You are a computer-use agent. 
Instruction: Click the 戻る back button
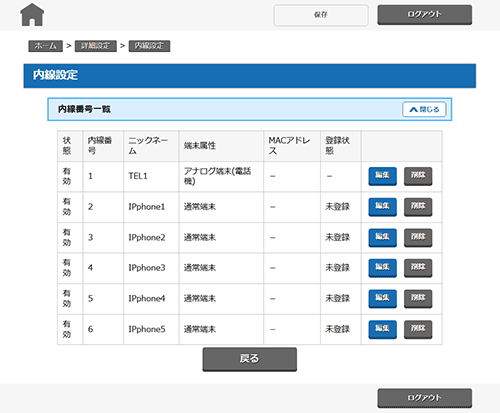pyautogui.click(x=250, y=359)
